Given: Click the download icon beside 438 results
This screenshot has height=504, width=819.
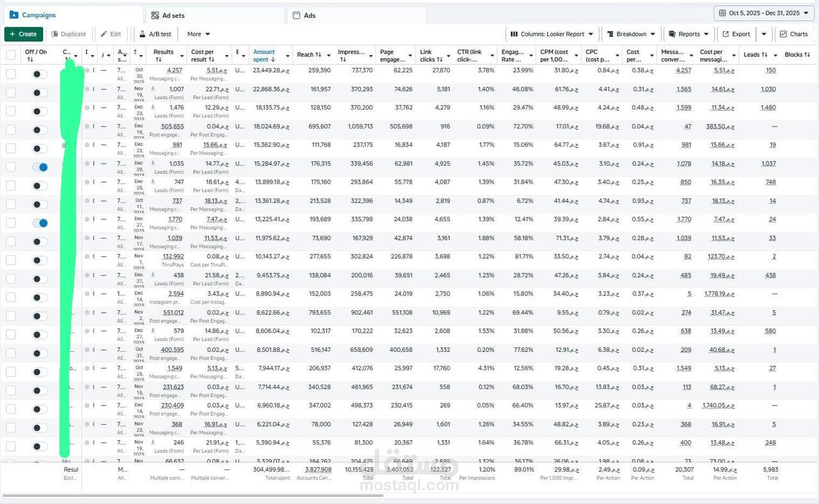Looking at the screenshot, I should 153,276.
